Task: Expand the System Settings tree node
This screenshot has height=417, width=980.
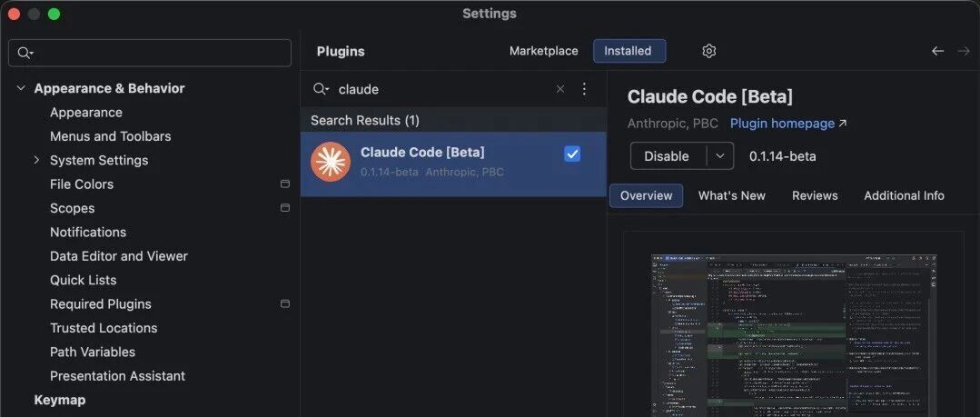Action: click(37, 160)
